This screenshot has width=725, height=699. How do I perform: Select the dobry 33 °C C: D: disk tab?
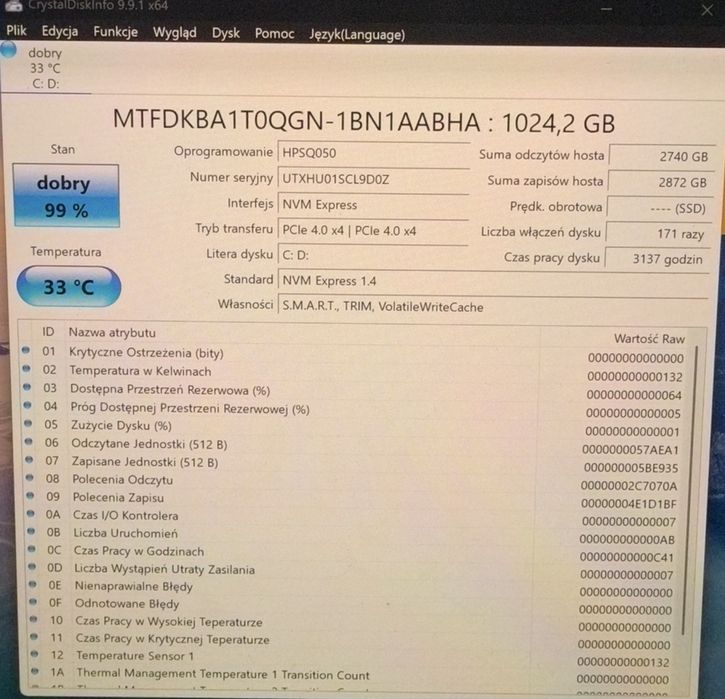[45, 68]
